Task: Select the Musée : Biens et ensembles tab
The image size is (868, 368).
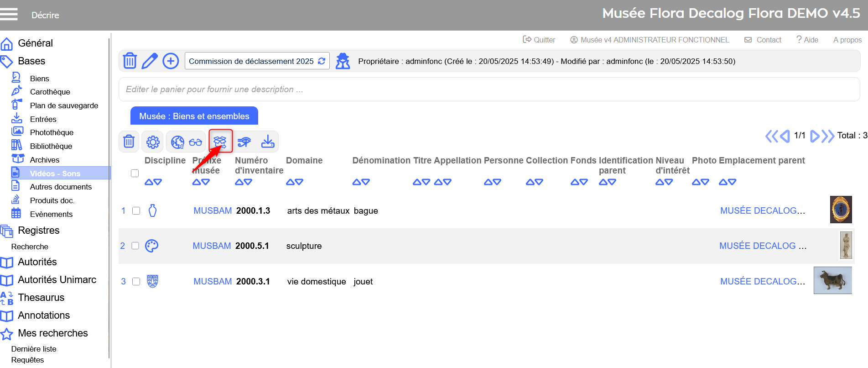Action: click(x=194, y=116)
